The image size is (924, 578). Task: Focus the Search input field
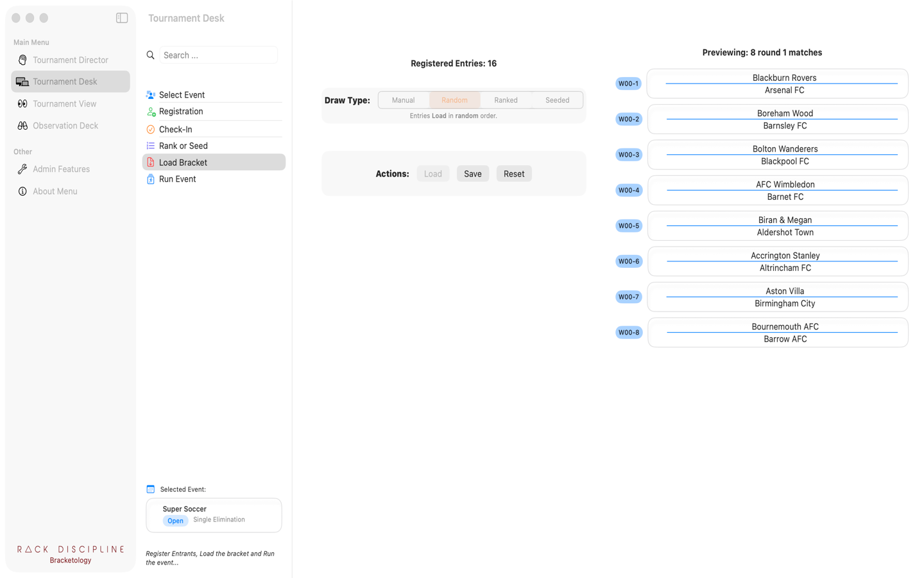coord(219,55)
